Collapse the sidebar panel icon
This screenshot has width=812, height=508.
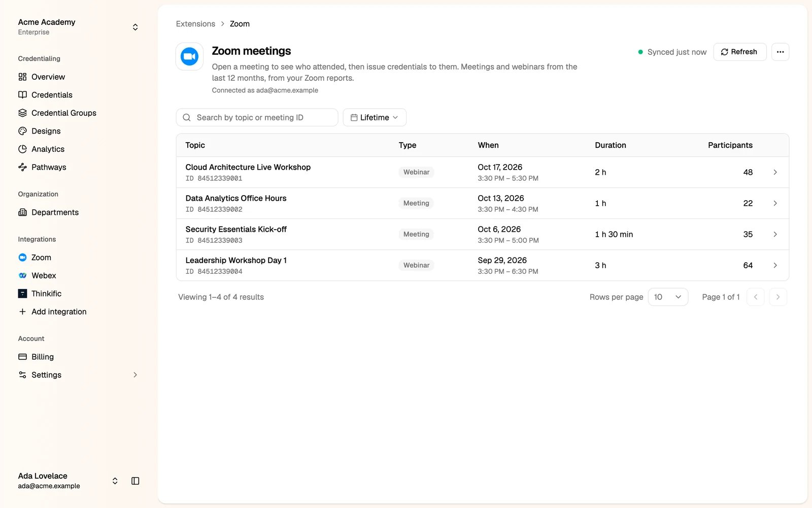tap(135, 481)
